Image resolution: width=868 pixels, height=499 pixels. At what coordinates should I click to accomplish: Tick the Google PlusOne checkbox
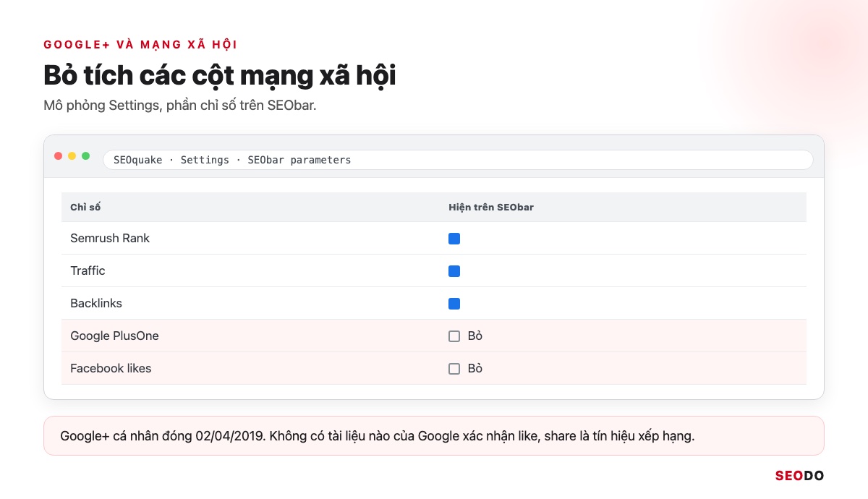pyautogui.click(x=454, y=336)
